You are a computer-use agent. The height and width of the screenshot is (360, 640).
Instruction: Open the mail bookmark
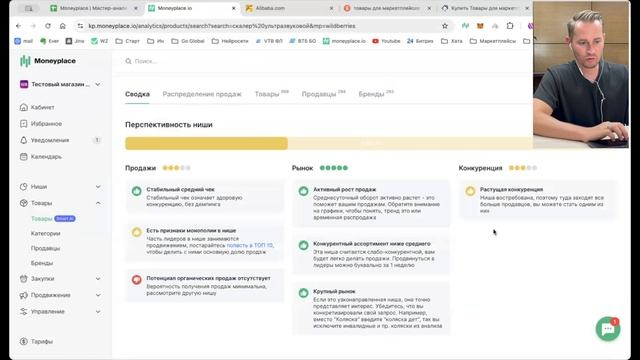click(24, 41)
